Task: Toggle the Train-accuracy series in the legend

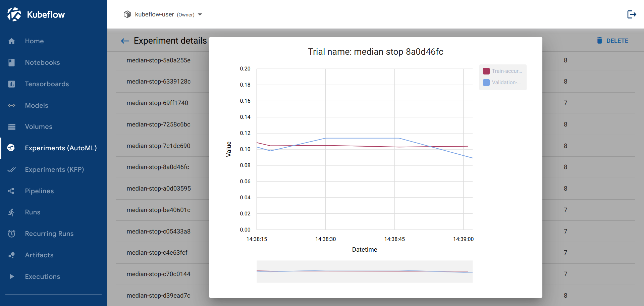Action: coord(502,71)
